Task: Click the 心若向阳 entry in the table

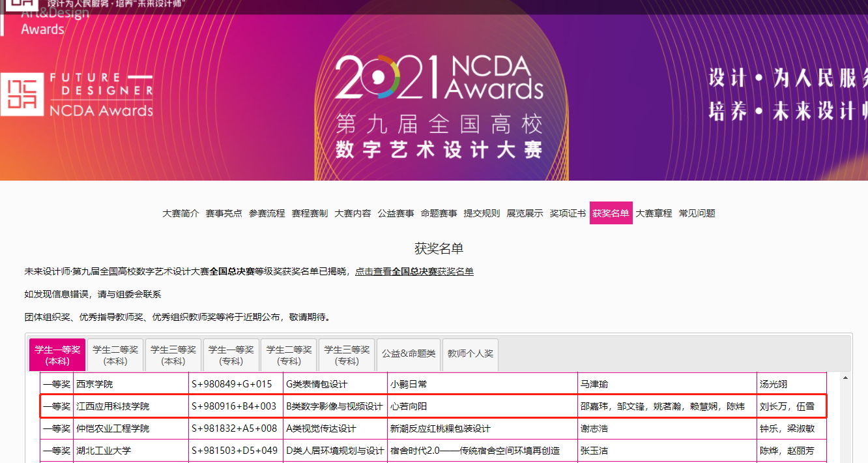Action: 409,406
